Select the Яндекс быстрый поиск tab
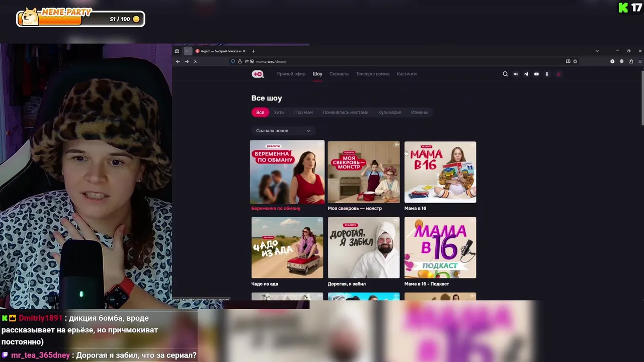This screenshot has height=362, width=644. [x=220, y=51]
